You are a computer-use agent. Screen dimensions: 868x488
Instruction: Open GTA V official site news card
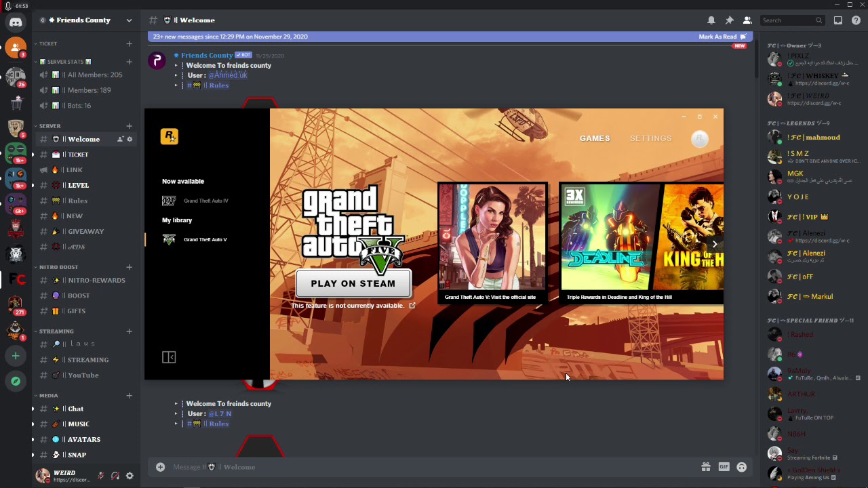492,243
